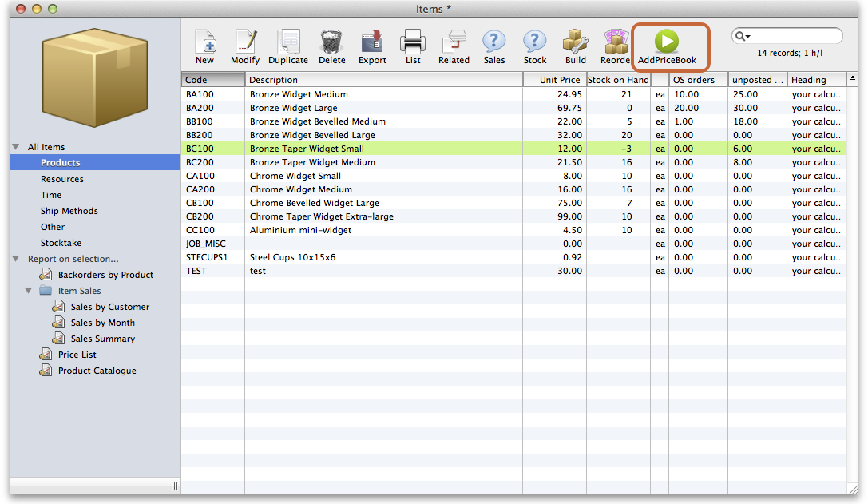Collapse the Item Sales folder
868x504 pixels.
click(29, 291)
